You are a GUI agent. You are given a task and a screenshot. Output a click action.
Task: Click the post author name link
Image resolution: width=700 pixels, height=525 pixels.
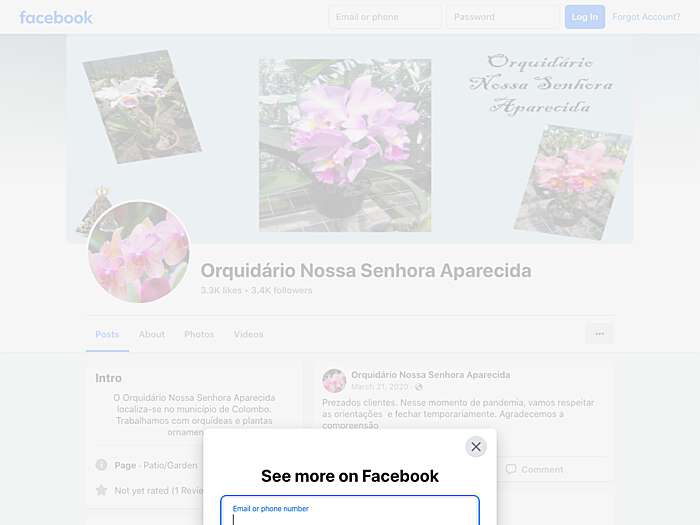[x=431, y=375]
